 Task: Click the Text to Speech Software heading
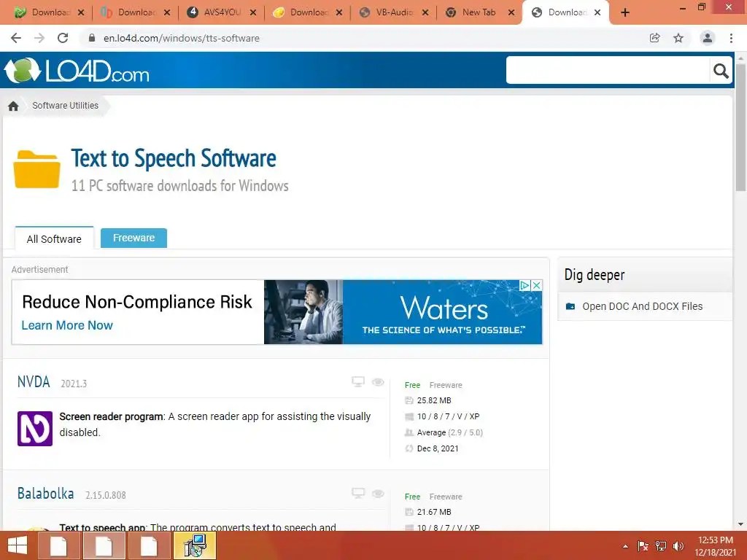(x=174, y=158)
